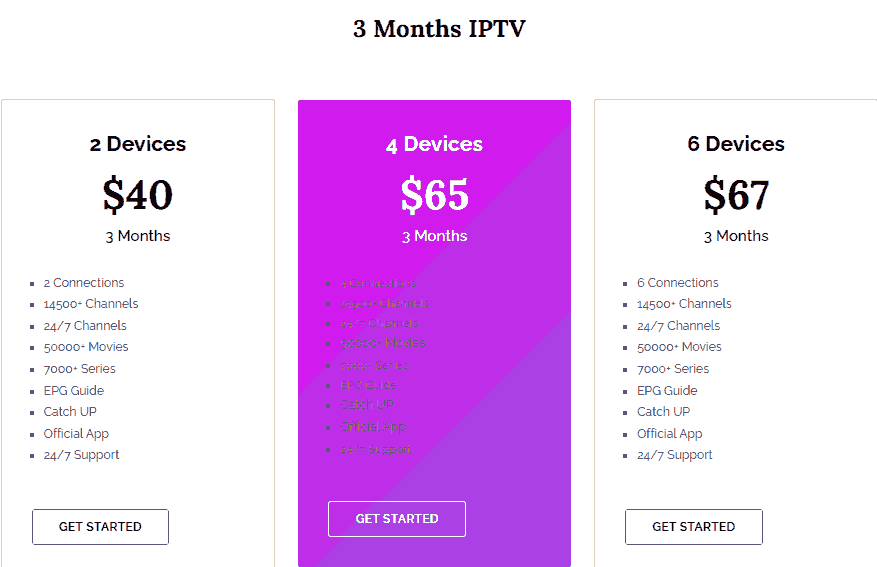Click 'Catch UP' in the 6 Devices plan
The image size is (877, 567).
pyautogui.click(x=663, y=412)
